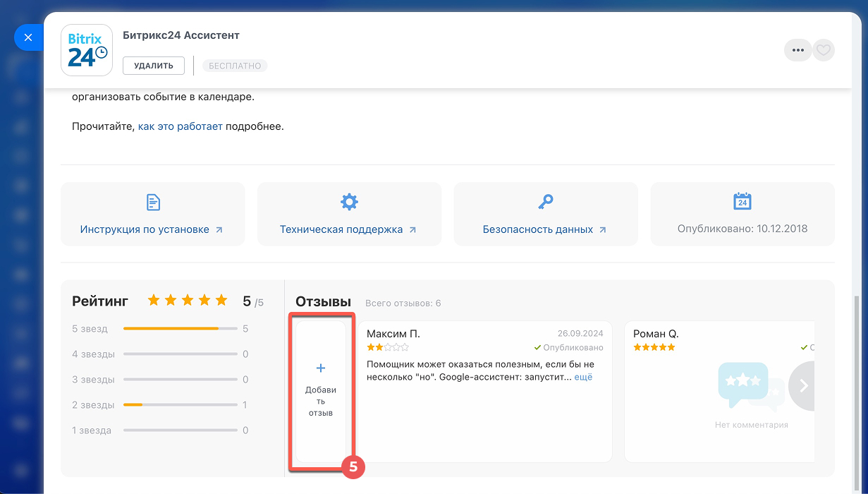Screen dimensions: 868x494
Task: Click the review date 26.09.2024
Action: (580, 334)
